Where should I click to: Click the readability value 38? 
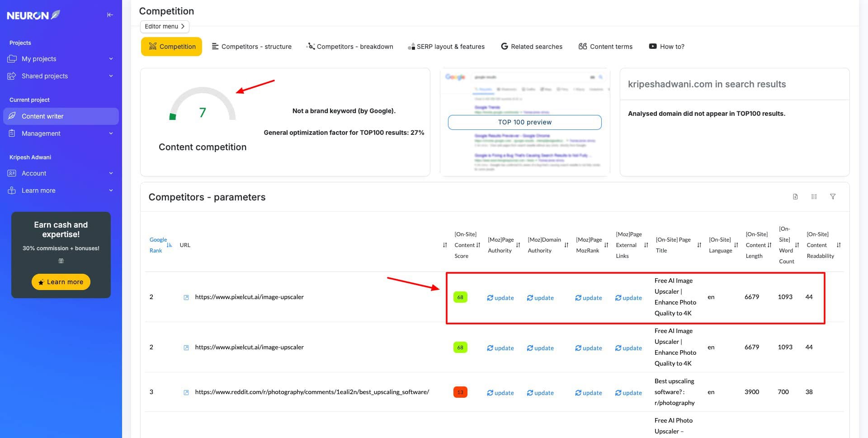809,392
